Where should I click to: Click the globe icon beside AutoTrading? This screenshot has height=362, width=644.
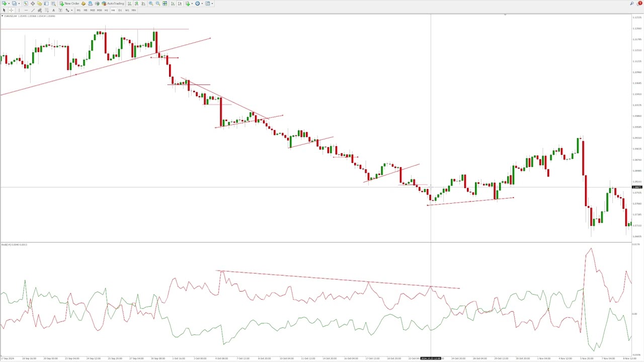pos(97,4)
